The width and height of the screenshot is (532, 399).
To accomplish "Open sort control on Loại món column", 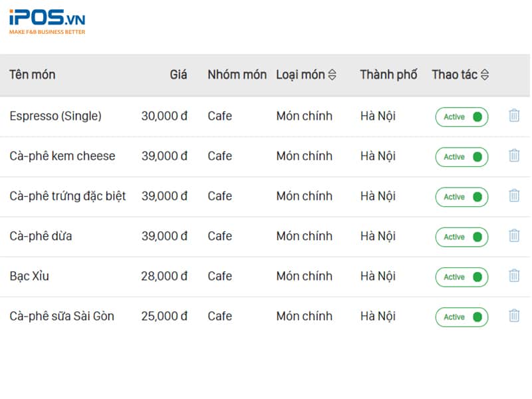I will [x=332, y=74].
